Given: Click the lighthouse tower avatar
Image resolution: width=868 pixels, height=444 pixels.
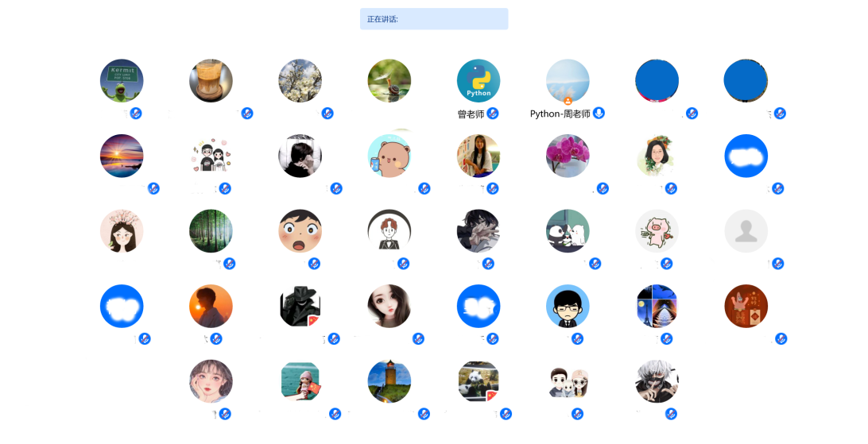Looking at the screenshot, I should [x=389, y=381].
